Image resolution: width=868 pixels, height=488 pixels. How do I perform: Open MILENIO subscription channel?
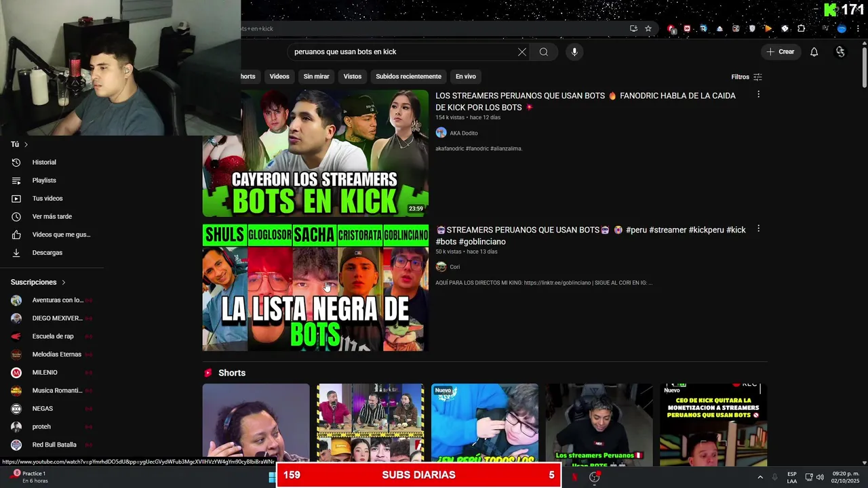tap(52, 373)
